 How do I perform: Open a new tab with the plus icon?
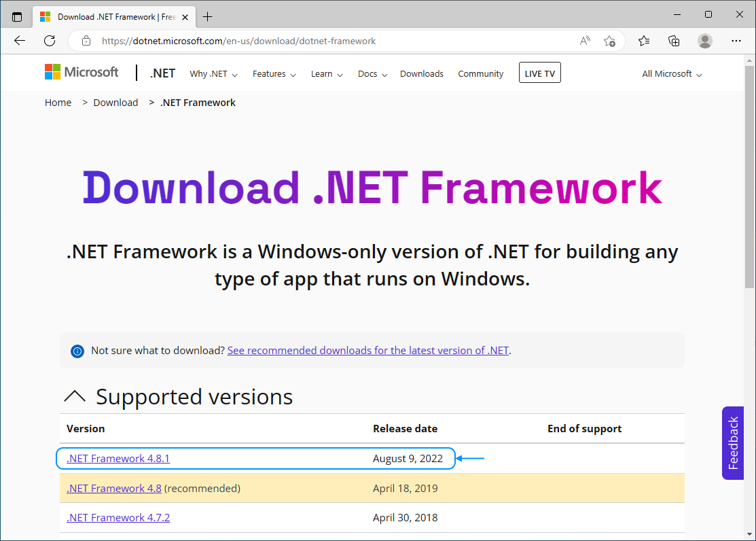[208, 17]
